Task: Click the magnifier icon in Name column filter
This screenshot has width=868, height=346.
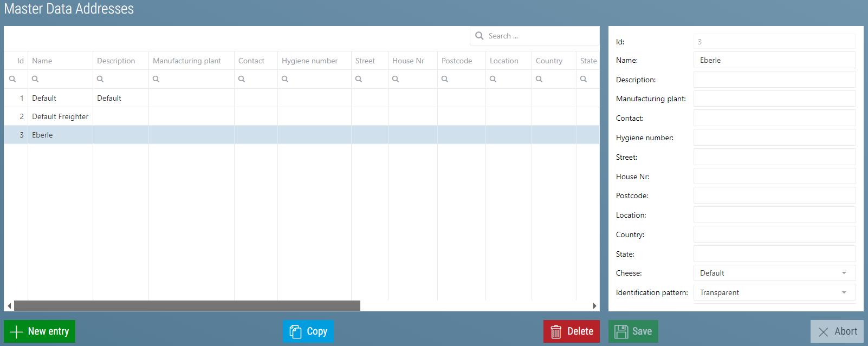Action: click(x=35, y=79)
